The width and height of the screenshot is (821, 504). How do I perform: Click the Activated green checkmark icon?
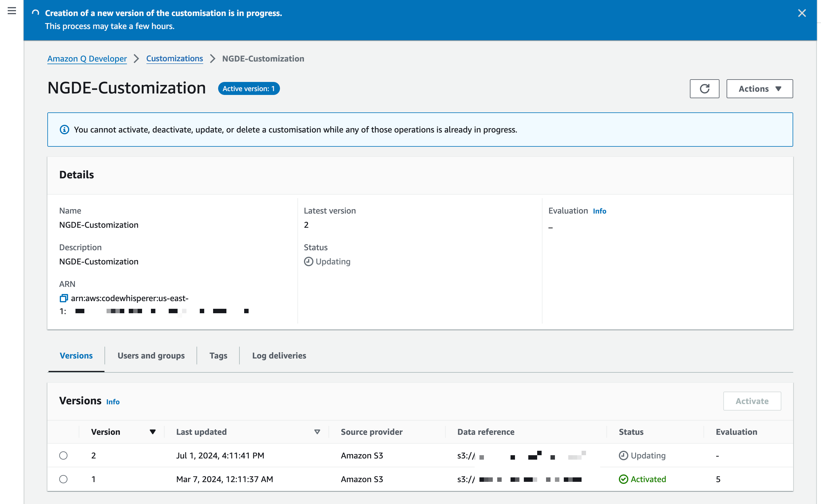(623, 479)
